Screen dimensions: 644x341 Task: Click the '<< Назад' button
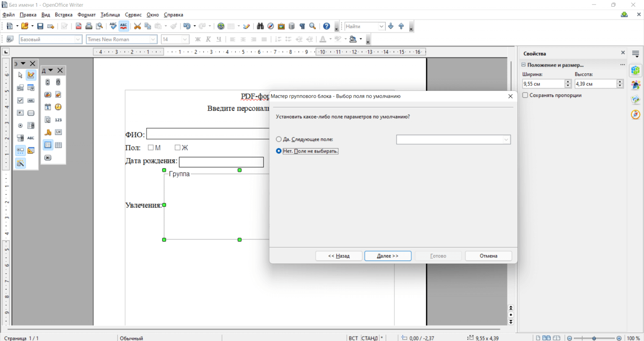click(x=339, y=256)
